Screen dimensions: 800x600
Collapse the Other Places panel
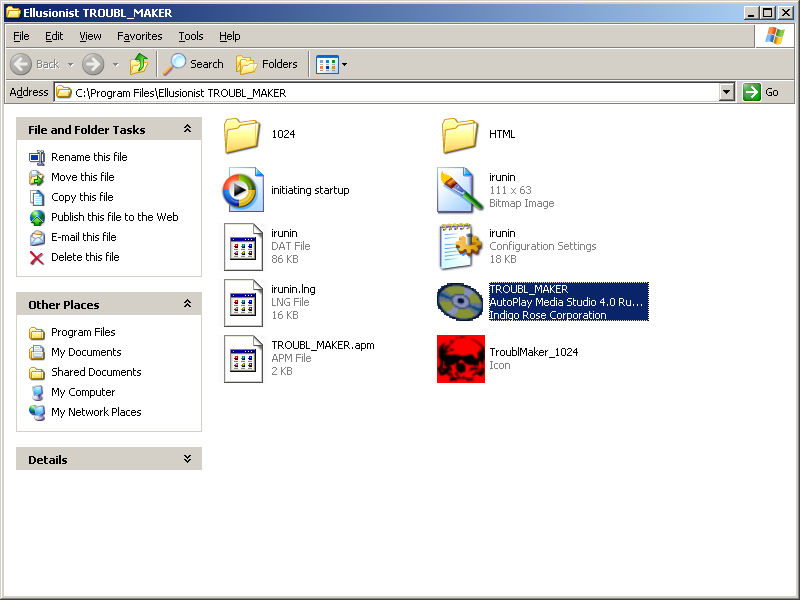point(187,304)
